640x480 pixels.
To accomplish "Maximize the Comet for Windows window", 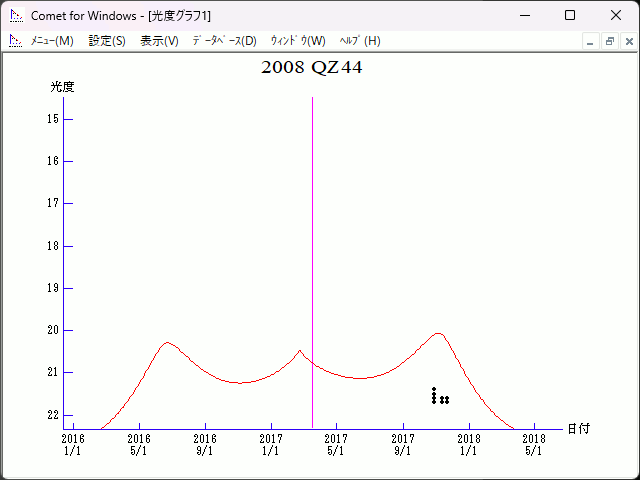I will pyautogui.click(x=570, y=16).
